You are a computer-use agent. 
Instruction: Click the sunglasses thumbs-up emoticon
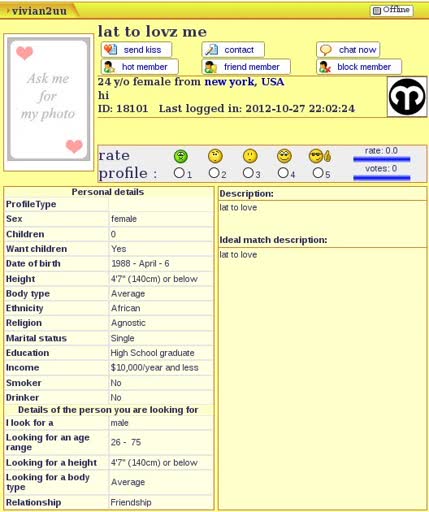pos(320,156)
